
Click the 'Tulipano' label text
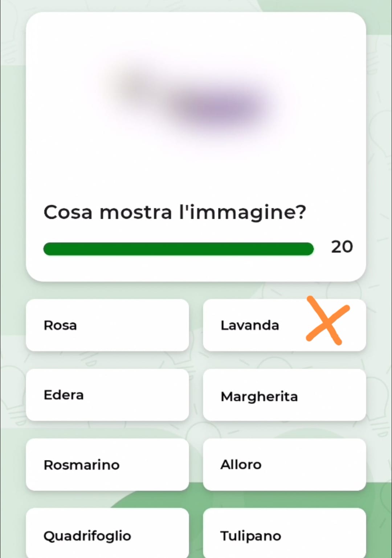click(x=250, y=536)
